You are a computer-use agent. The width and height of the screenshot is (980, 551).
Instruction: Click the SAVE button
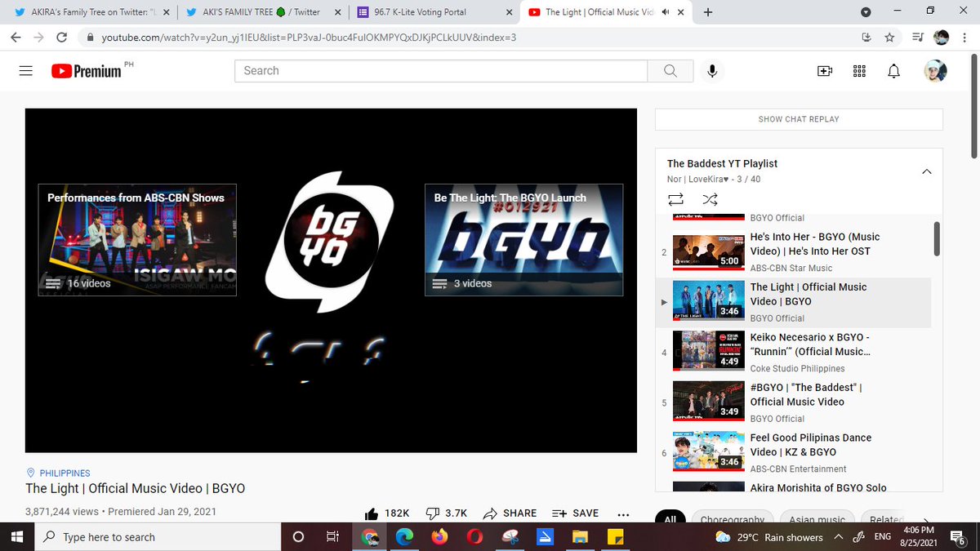click(576, 513)
